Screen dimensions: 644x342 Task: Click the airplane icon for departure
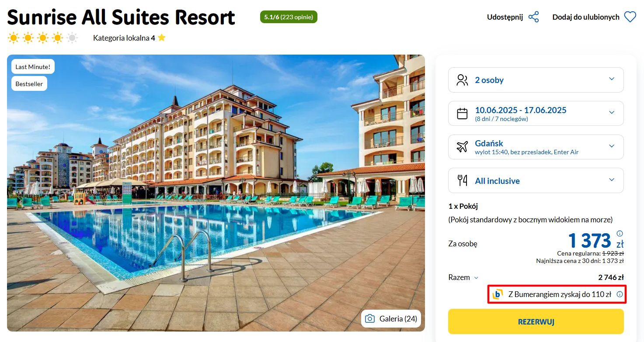(462, 147)
